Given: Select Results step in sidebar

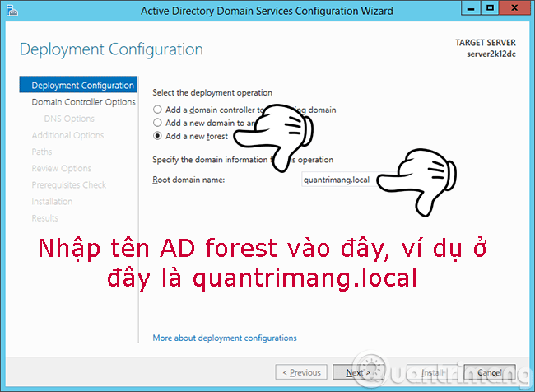Looking at the screenshot, I should [x=44, y=218].
